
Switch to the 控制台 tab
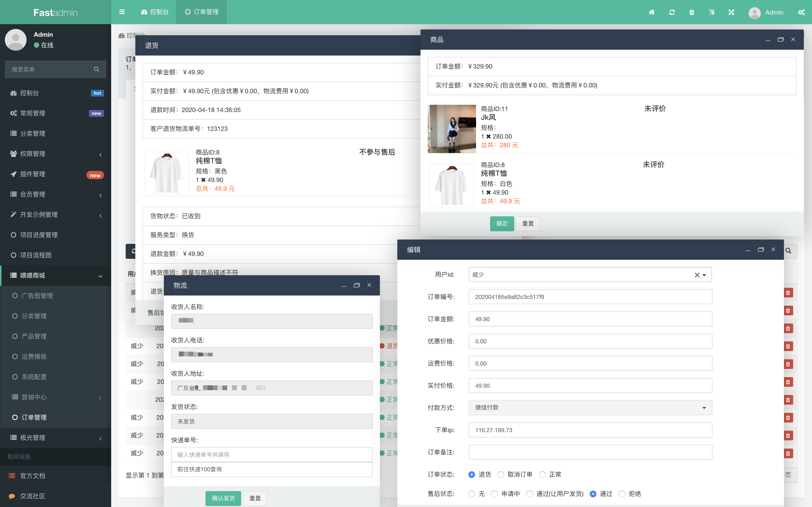pos(155,12)
